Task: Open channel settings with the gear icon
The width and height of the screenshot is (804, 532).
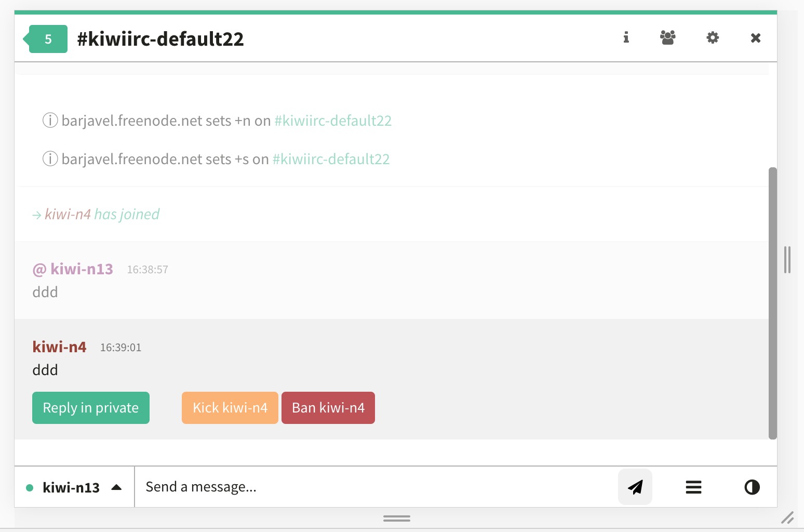Action: click(712, 37)
